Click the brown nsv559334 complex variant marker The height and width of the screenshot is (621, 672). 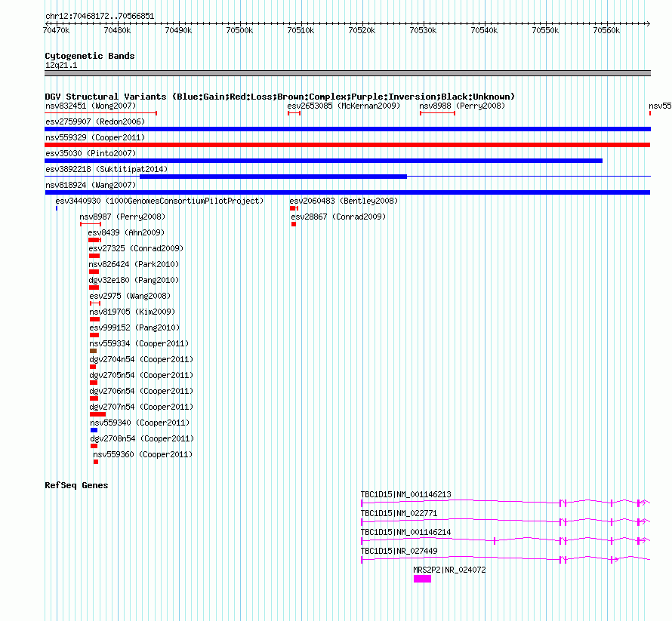(x=93, y=351)
